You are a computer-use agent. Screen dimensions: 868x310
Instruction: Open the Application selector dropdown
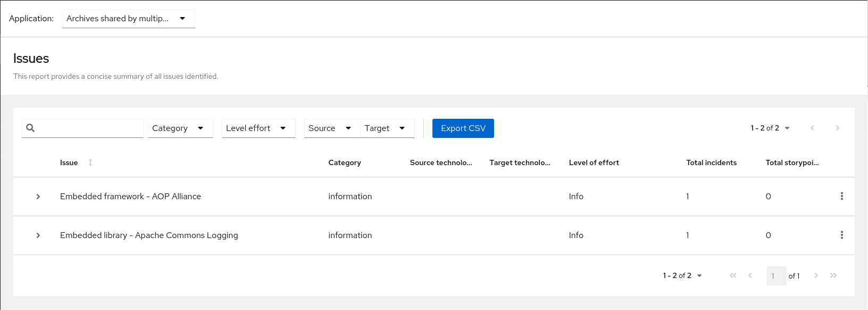(x=128, y=19)
